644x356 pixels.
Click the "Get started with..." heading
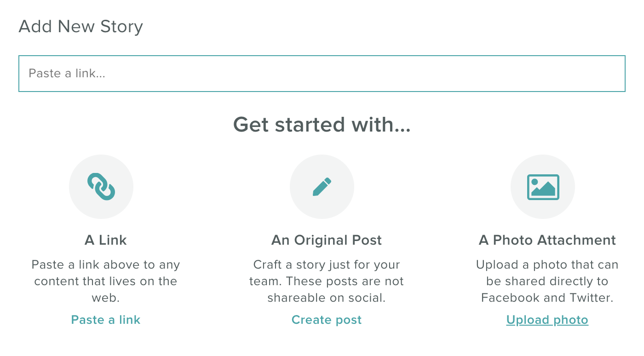[x=322, y=125]
